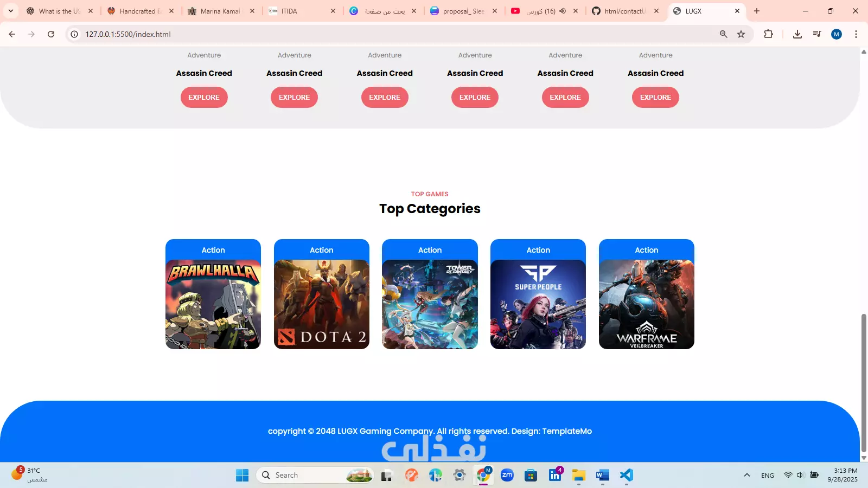Open the Extensions puzzle icon
The image size is (868, 488).
pyautogui.click(x=768, y=34)
